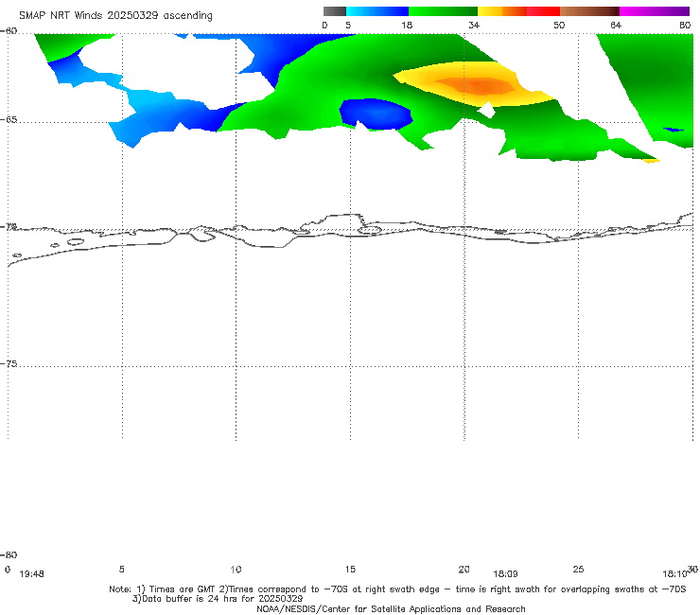The height and width of the screenshot is (615, 700).
Task: Click the yellow-to-red segment of the colorbar
Action: click(518, 11)
